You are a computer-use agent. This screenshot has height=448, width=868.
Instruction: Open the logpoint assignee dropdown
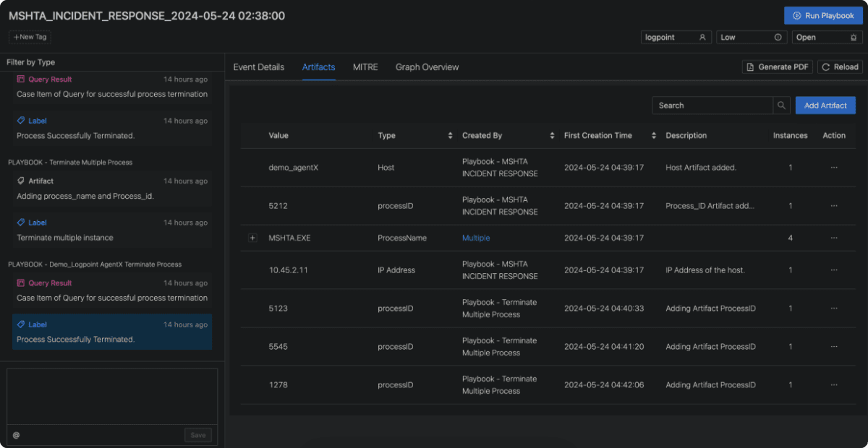point(676,38)
